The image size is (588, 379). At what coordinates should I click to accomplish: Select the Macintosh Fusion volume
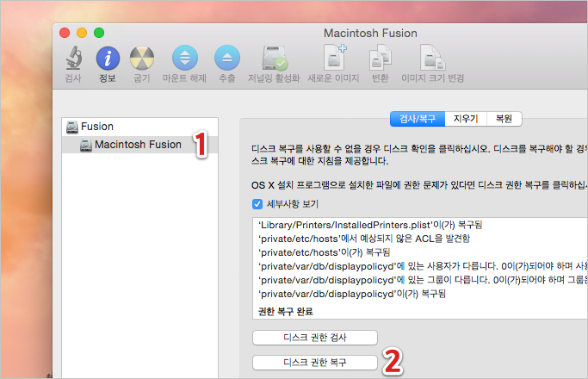[139, 145]
